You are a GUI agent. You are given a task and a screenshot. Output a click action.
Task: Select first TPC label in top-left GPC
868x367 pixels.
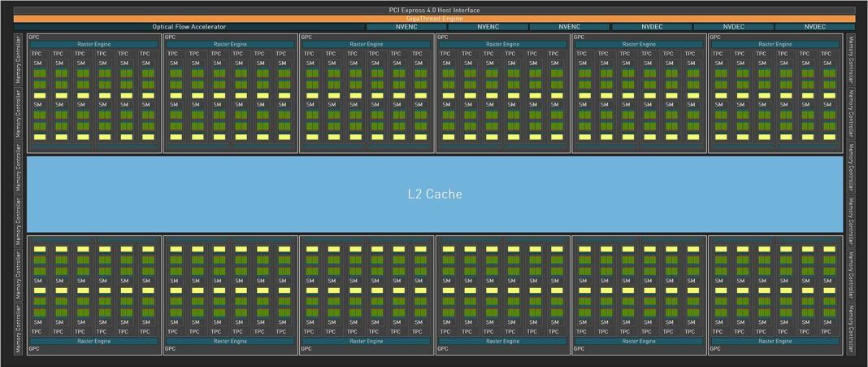coord(37,54)
